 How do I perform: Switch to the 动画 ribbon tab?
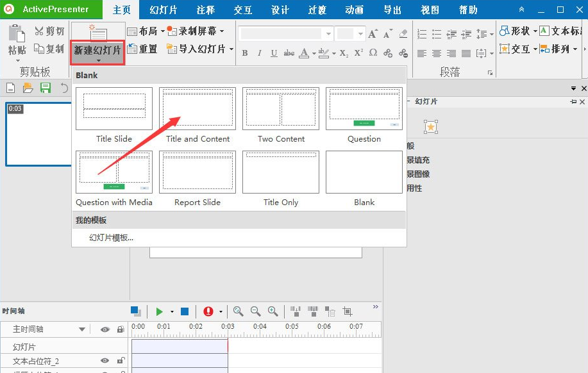(354, 10)
